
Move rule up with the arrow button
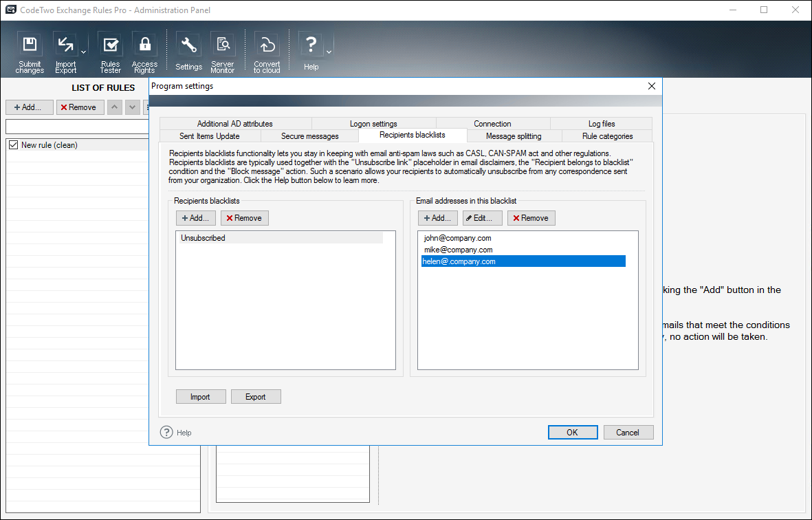tap(114, 107)
